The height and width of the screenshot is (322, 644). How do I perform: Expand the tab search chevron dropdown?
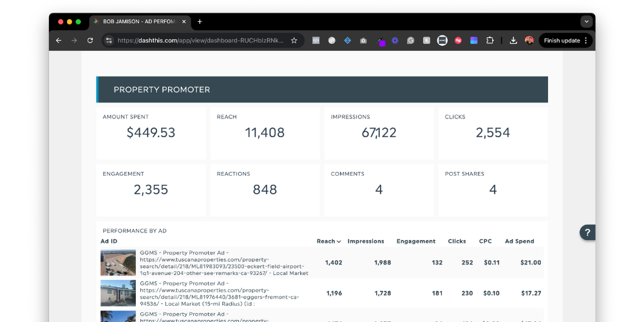pos(587,21)
